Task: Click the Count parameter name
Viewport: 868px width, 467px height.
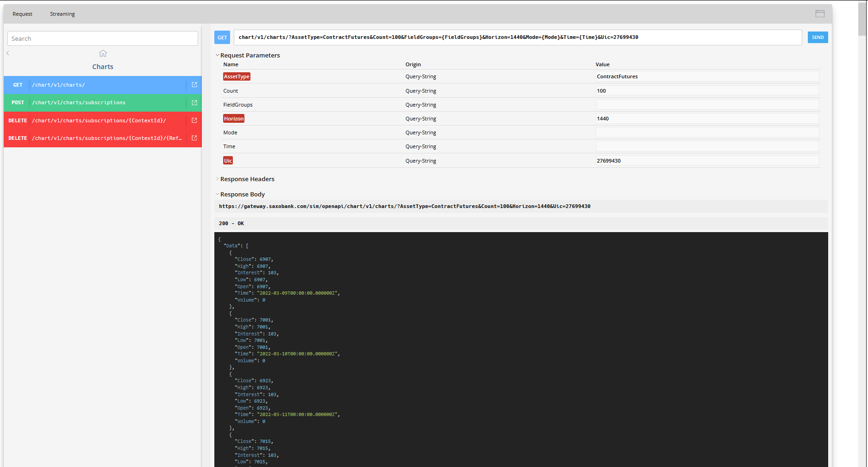Action: 231,91
